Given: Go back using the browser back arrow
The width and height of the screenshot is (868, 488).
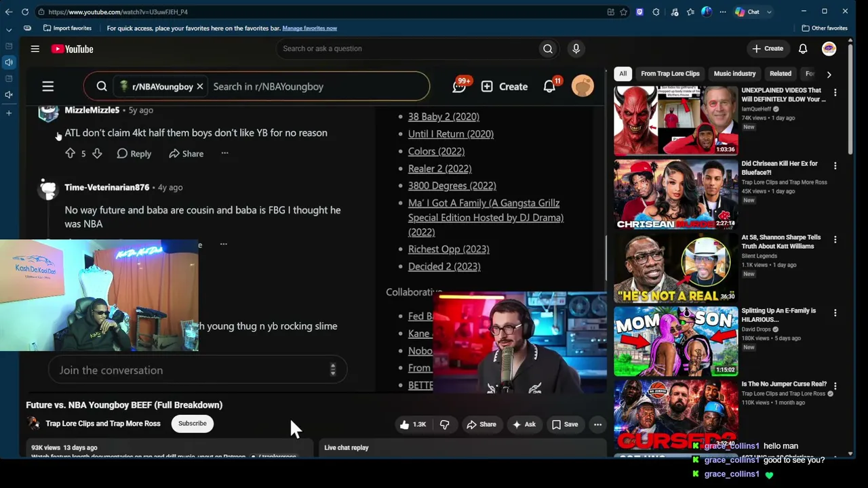Looking at the screenshot, I should tap(9, 12).
